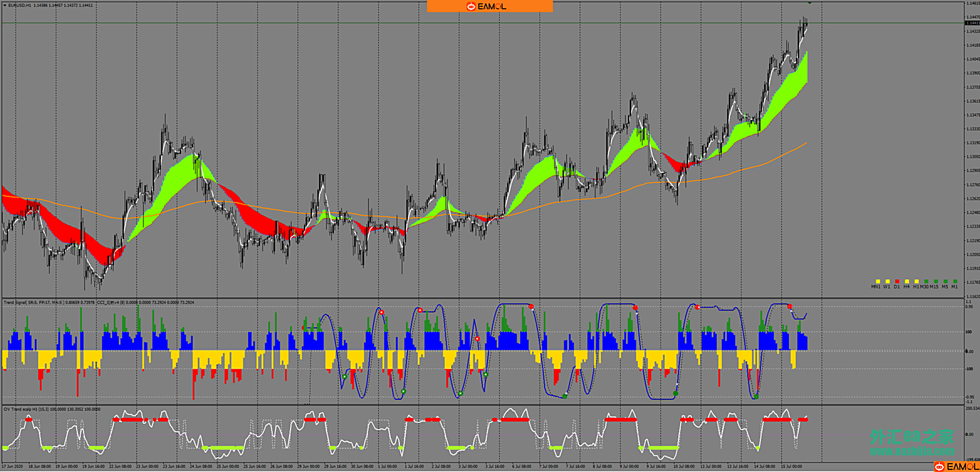The width and height of the screenshot is (980, 472).
Task: Click the W1 timeframe indicator square
Action: [x=887, y=281]
